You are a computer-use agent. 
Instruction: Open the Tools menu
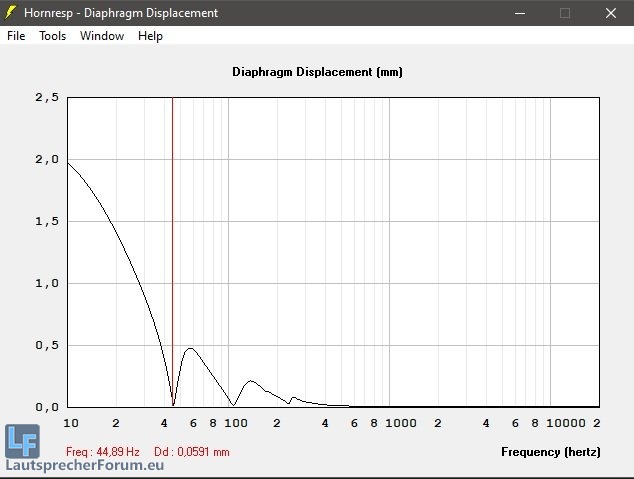[x=52, y=36]
